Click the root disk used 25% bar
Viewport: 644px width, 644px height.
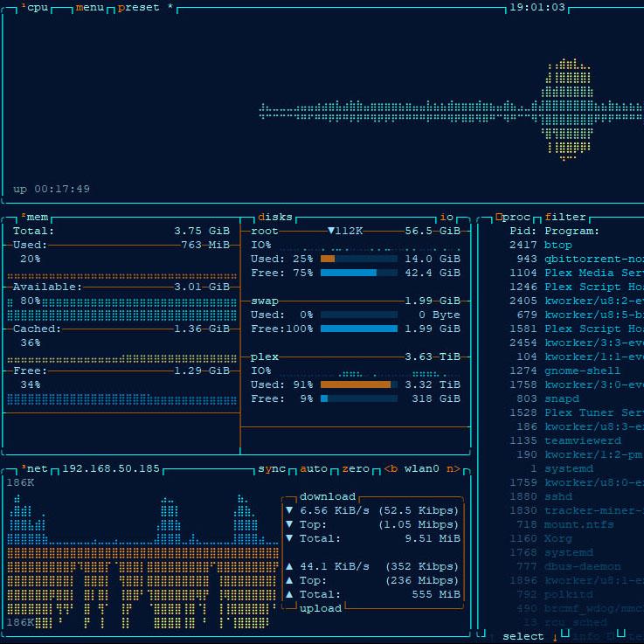pyautogui.click(x=359, y=259)
